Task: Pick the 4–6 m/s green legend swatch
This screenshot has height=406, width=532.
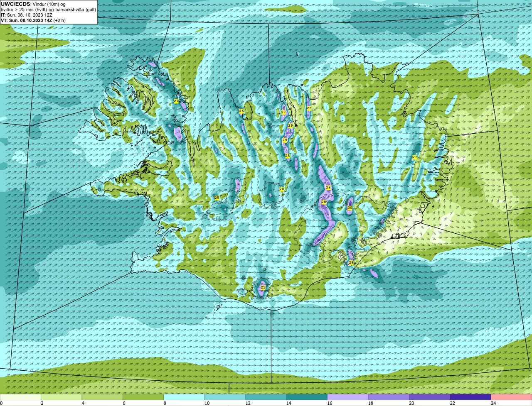Action: coord(102,397)
